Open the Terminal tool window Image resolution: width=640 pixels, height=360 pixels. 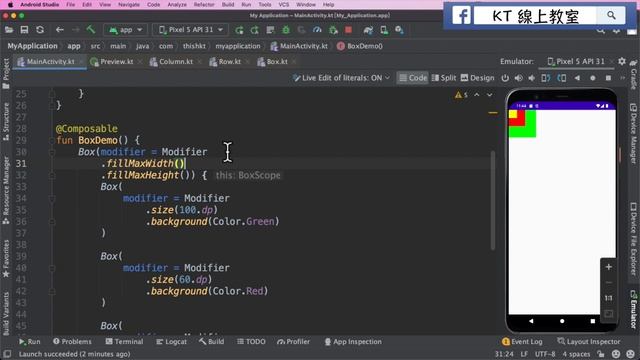[124, 342]
